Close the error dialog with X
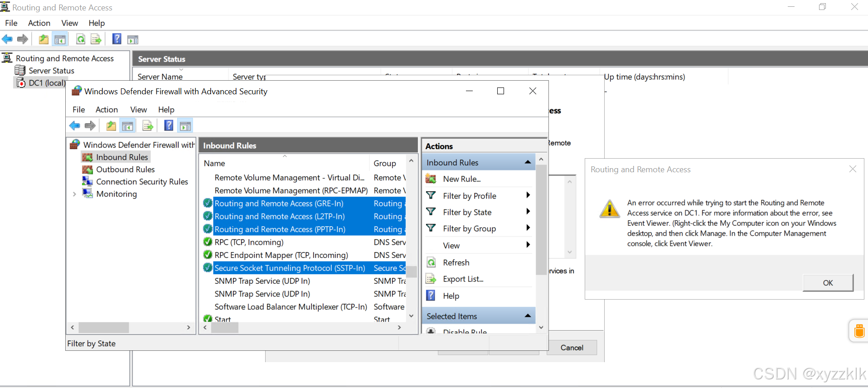This screenshot has height=388, width=868. [x=853, y=169]
